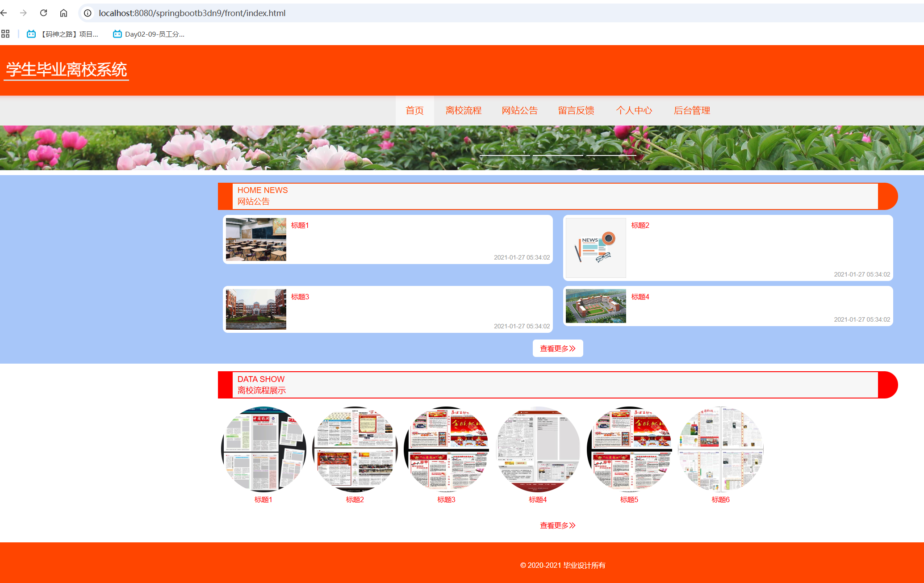
Task: Click 查看更多 link under 离校流程展示
Action: (x=557, y=525)
